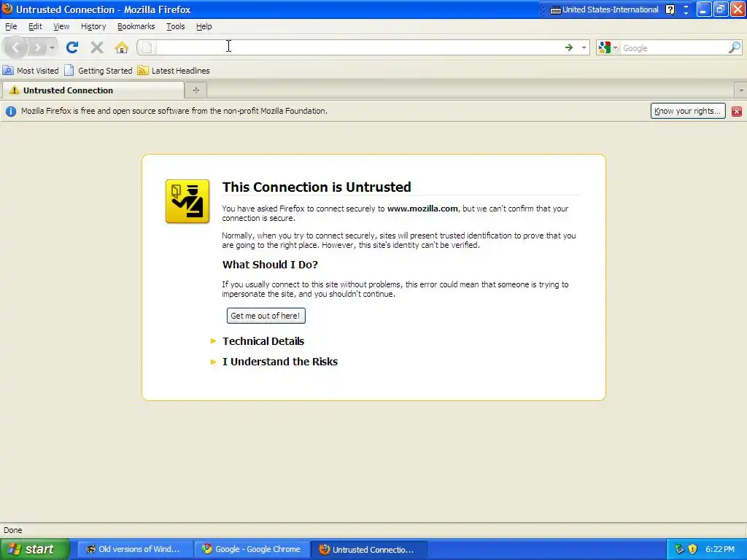The image size is (747, 560).
Task: Click the safely remove hardware tray icon
Action: 679,549
